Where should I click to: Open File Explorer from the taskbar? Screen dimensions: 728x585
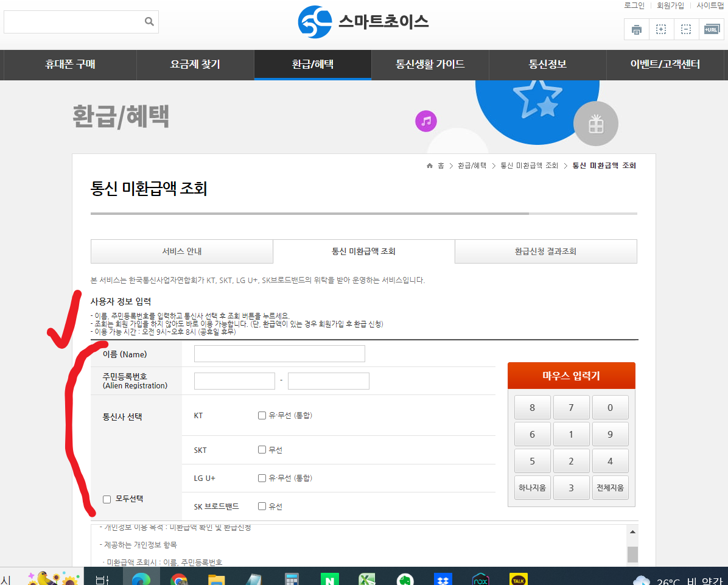point(216,579)
